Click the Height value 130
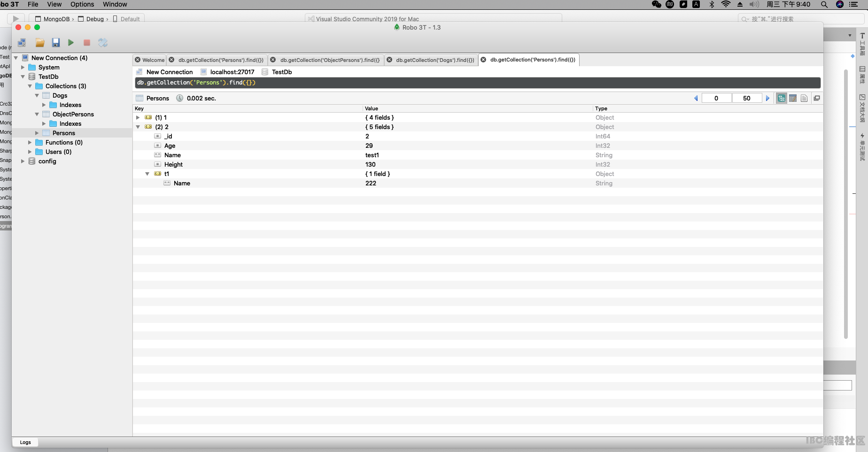The height and width of the screenshot is (452, 868). [x=371, y=164]
